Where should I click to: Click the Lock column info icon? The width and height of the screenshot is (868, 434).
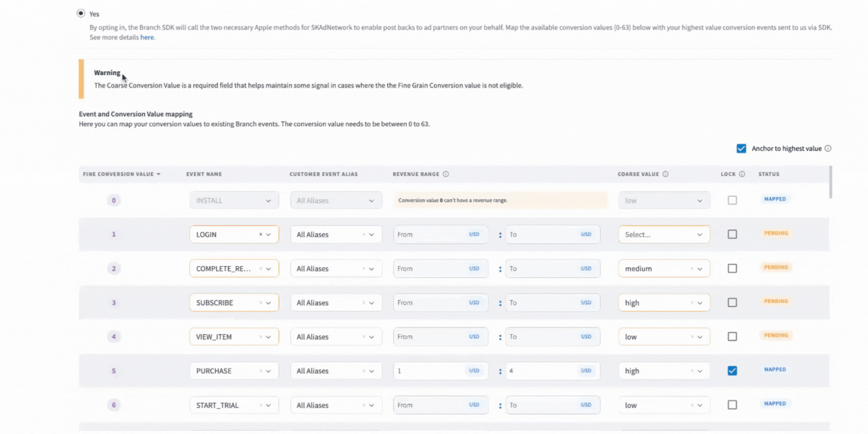pyautogui.click(x=742, y=174)
